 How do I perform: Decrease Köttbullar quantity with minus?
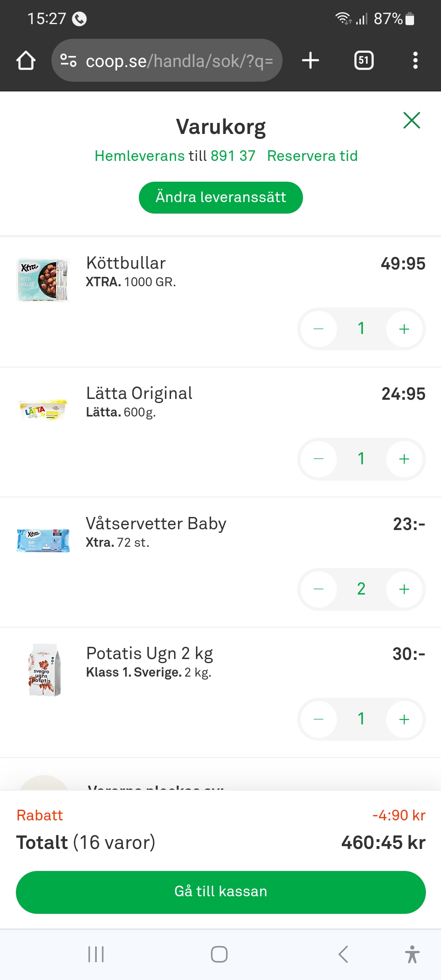(x=318, y=329)
